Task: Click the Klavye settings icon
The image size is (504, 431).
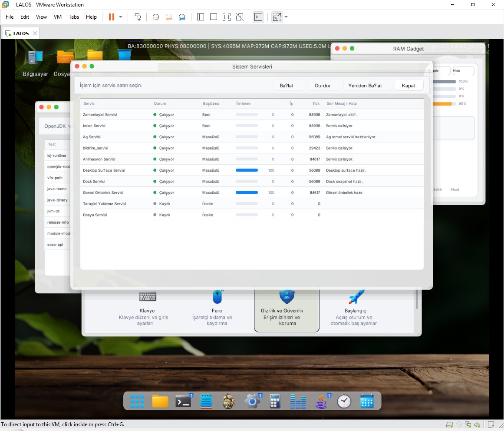Action: 148,296
